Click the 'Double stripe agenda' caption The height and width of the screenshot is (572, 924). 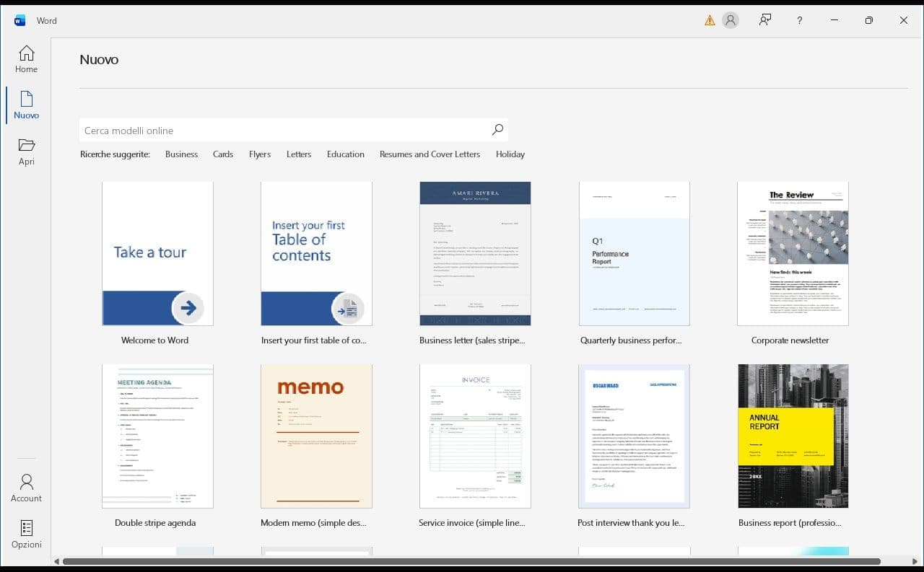coord(155,522)
